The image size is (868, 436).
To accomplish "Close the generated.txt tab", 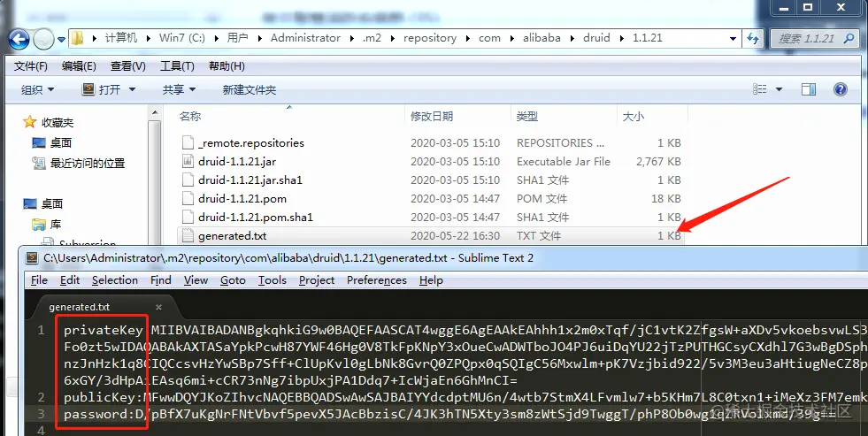I will click(158, 307).
